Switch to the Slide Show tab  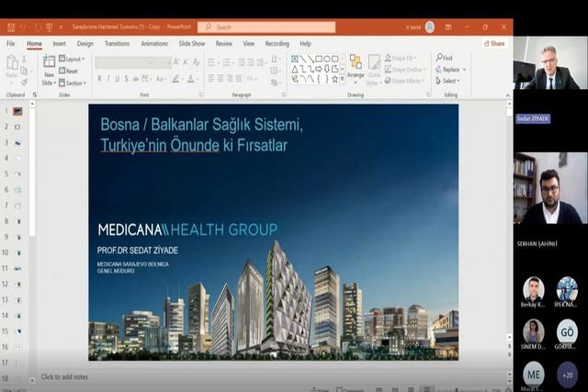pos(191,43)
